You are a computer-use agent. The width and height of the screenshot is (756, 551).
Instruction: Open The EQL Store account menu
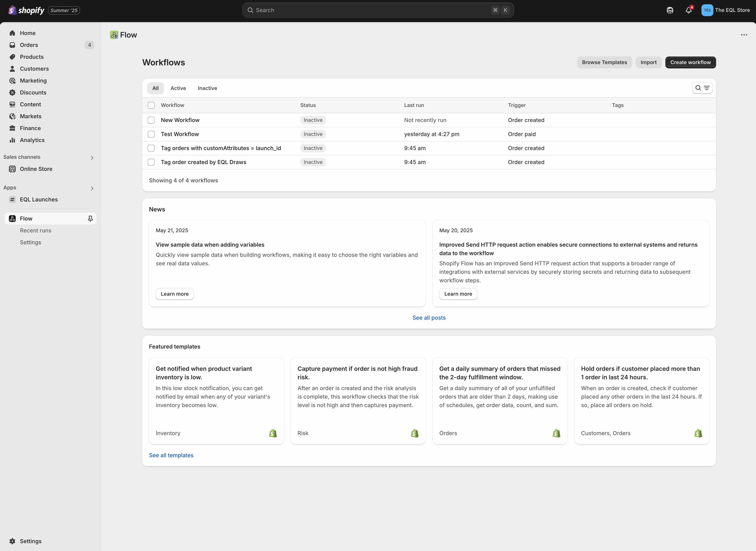tap(726, 10)
